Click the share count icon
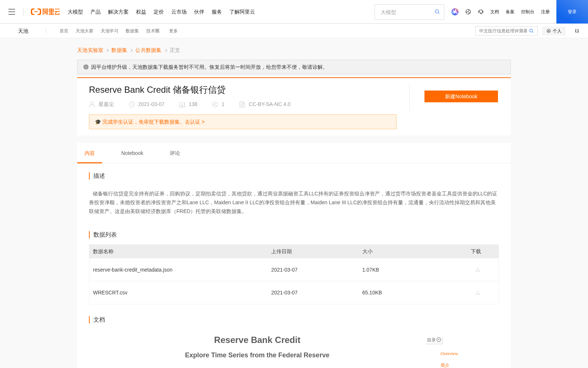588x368 pixels. 215,105
